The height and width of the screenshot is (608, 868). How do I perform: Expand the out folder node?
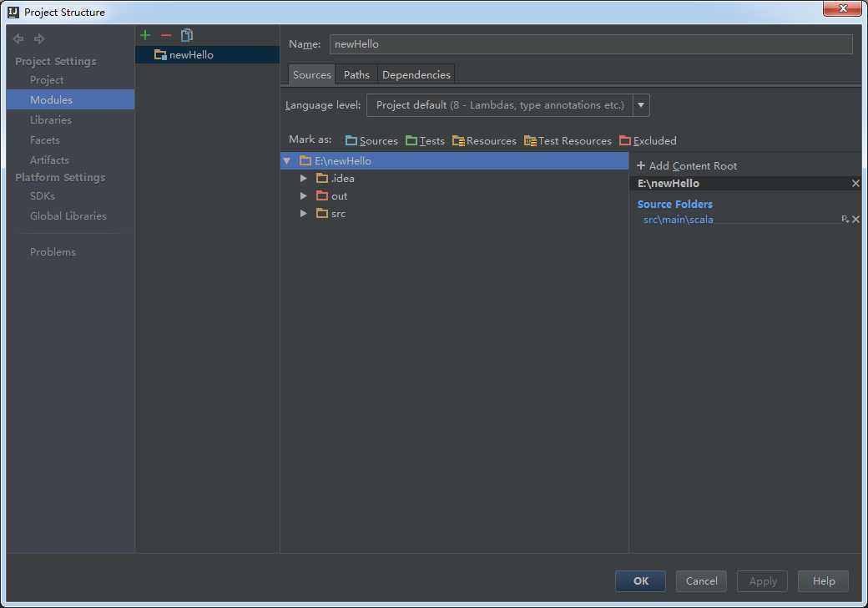point(303,196)
